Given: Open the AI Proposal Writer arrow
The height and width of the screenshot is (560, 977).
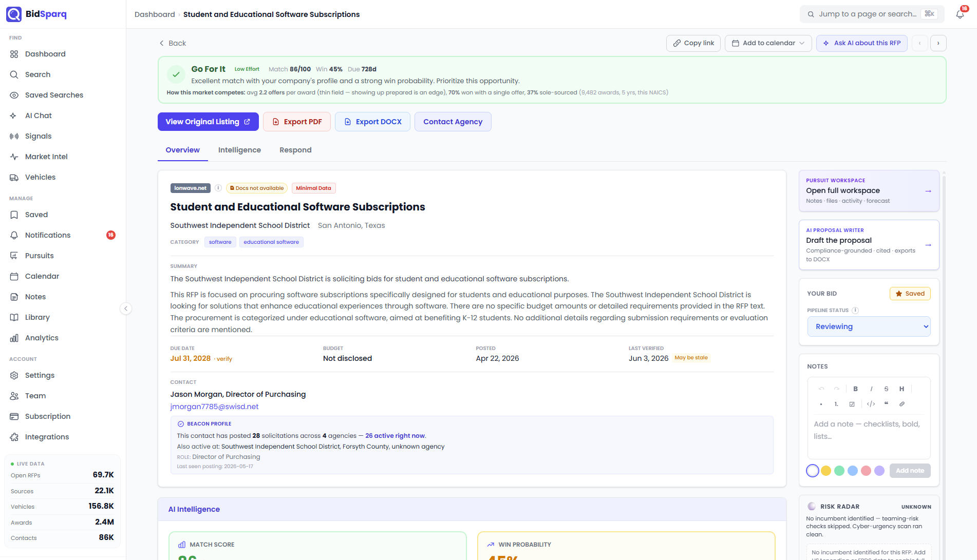Looking at the screenshot, I should 928,245.
